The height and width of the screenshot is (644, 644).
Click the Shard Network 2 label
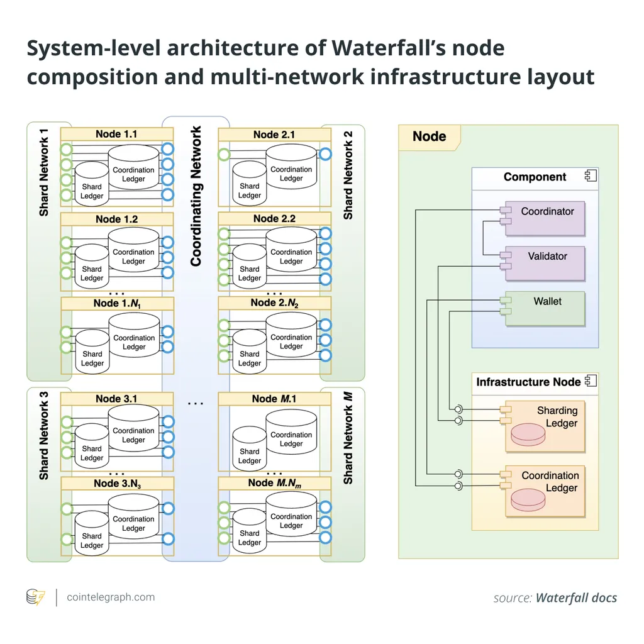[348, 175]
